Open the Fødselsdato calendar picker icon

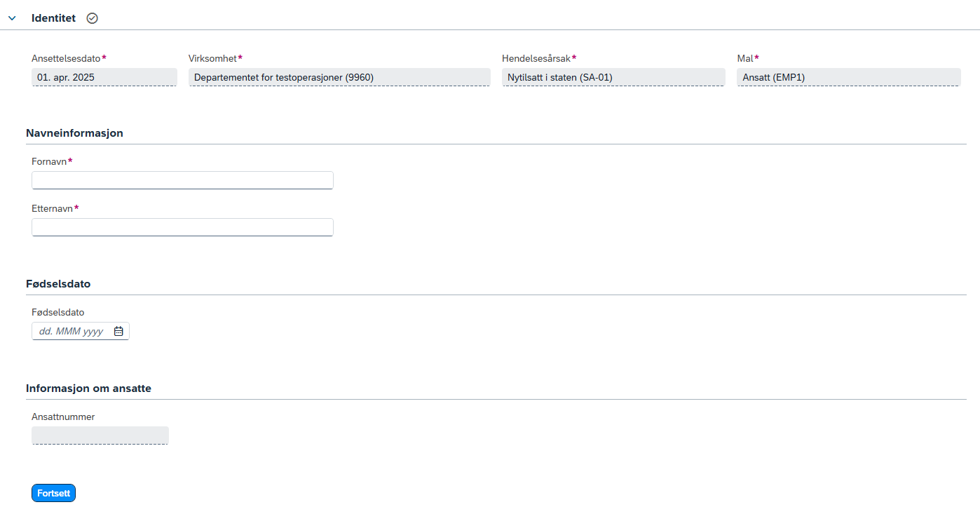tap(118, 331)
